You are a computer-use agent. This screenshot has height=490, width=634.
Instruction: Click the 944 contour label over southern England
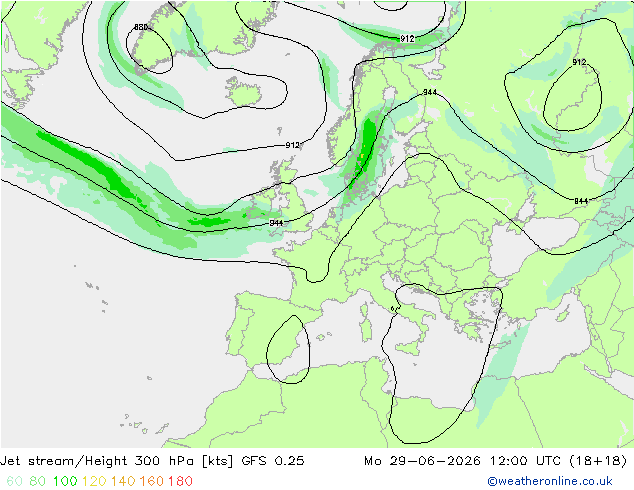tap(276, 223)
